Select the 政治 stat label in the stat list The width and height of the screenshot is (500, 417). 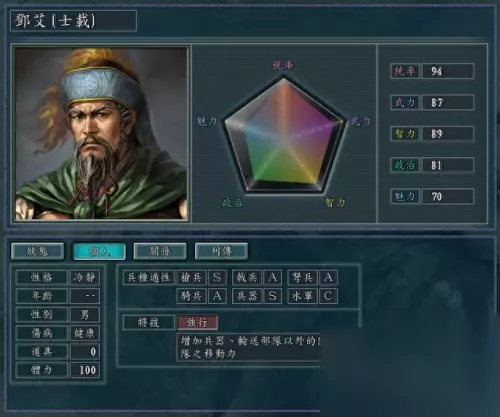click(405, 165)
